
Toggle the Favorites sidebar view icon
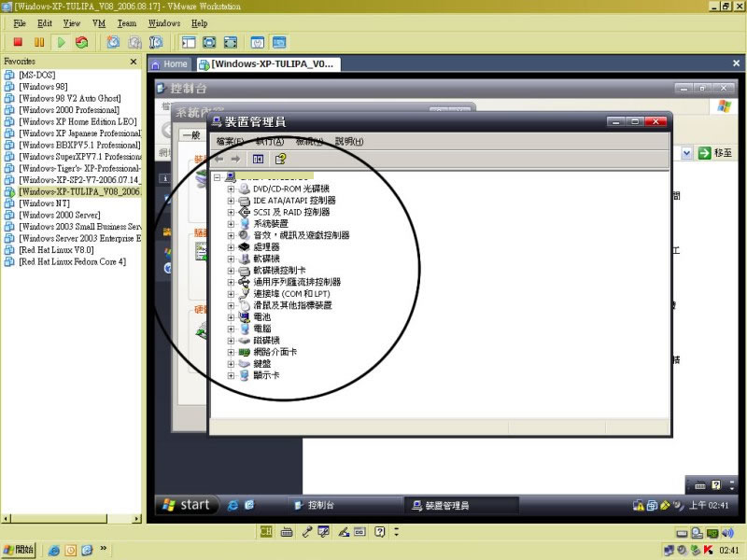[x=189, y=42]
